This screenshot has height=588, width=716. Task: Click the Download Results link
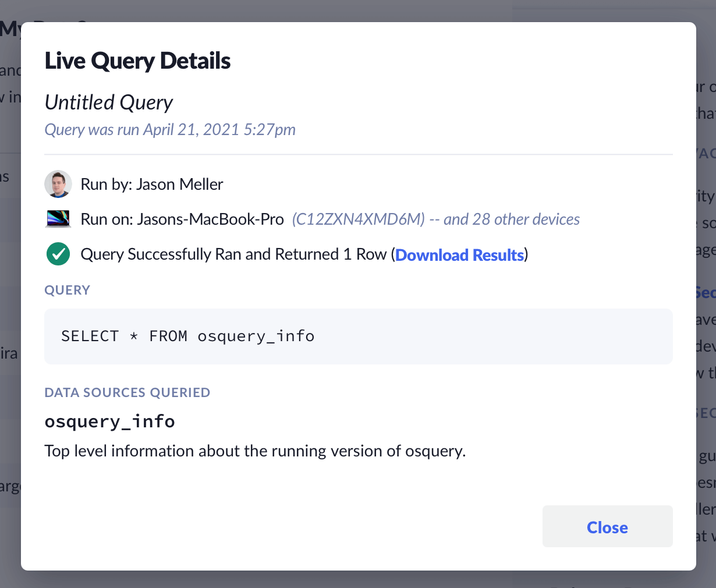(x=459, y=255)
